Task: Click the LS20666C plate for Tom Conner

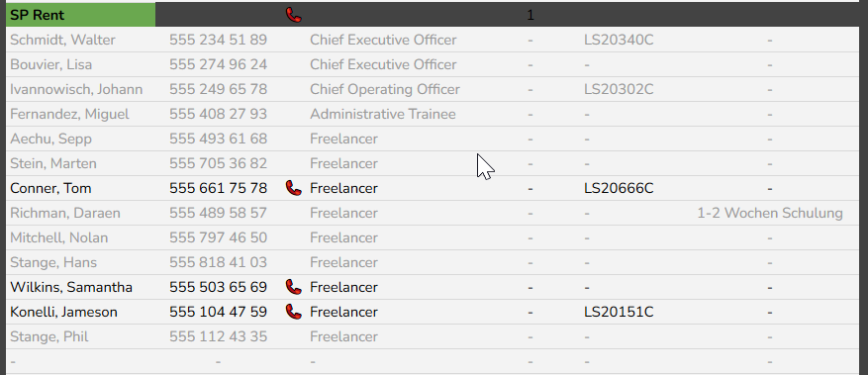Action: click(619, 189)
